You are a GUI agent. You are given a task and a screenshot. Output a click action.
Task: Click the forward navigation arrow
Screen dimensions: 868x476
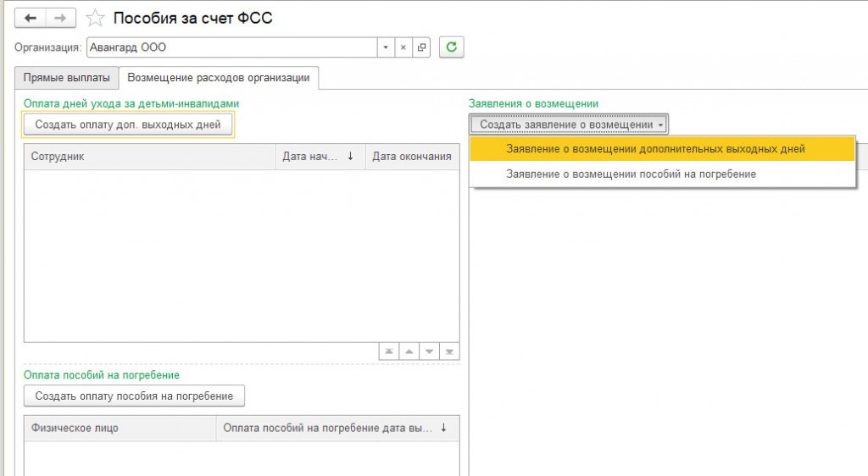click(x=60, y=18)
